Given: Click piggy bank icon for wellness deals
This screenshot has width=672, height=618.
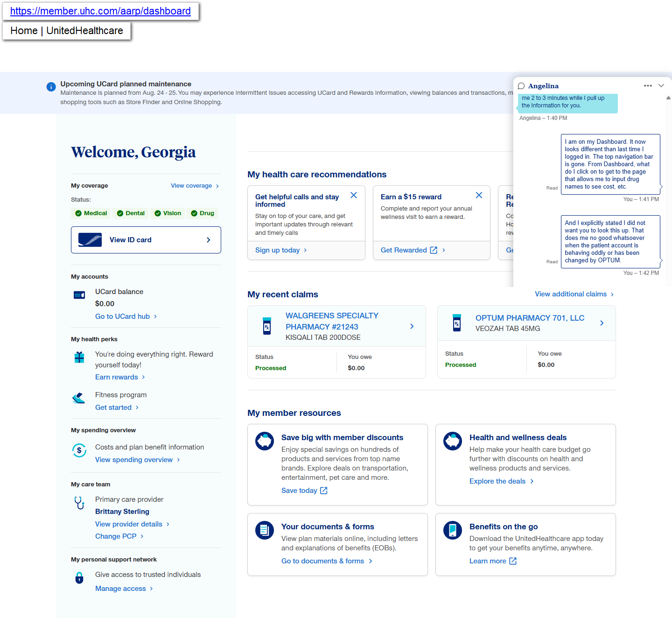Looking at the screenshot, I should point(453,441).
